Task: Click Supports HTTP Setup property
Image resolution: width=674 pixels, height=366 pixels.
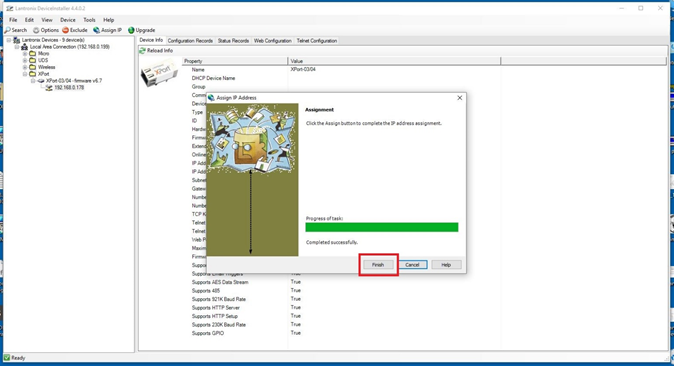Action: (214, 316)
